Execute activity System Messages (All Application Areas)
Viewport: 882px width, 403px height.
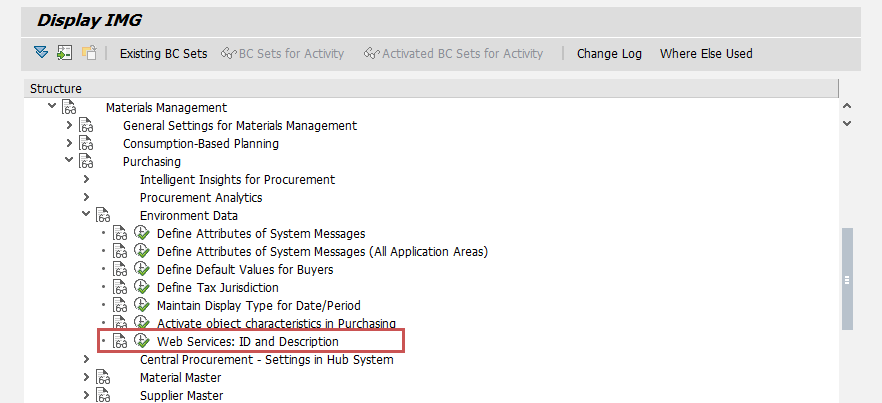142,251
